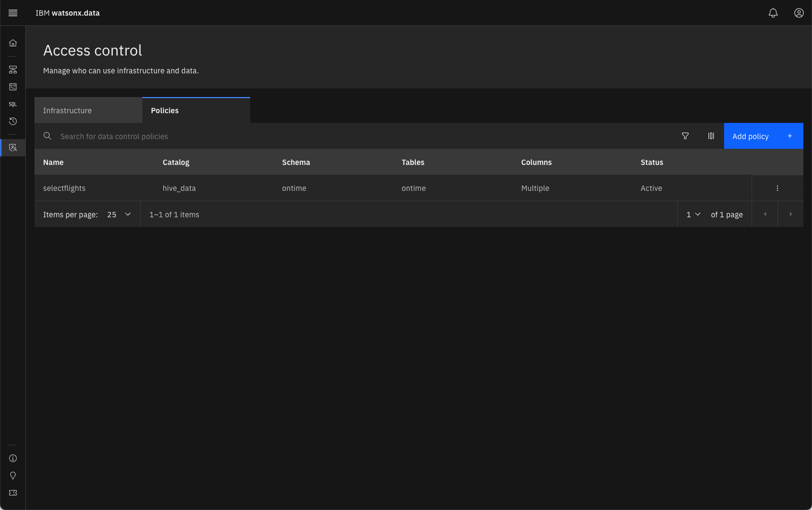
Task: Click the hive_data catalog cell
Action: (179, 188)
